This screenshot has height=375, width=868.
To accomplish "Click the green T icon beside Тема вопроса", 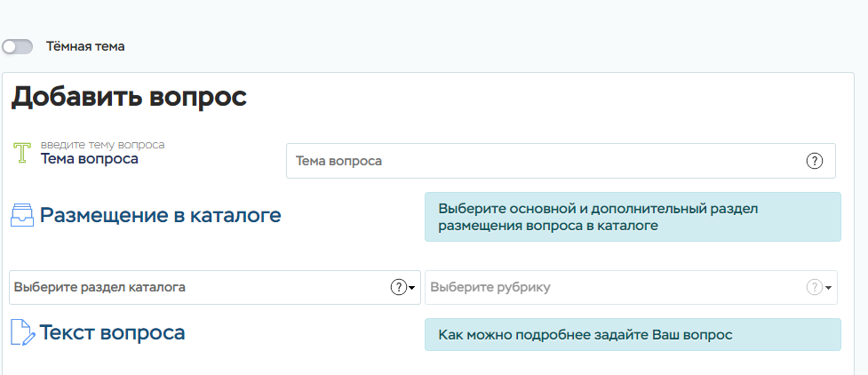I will [x=23, y=153].
